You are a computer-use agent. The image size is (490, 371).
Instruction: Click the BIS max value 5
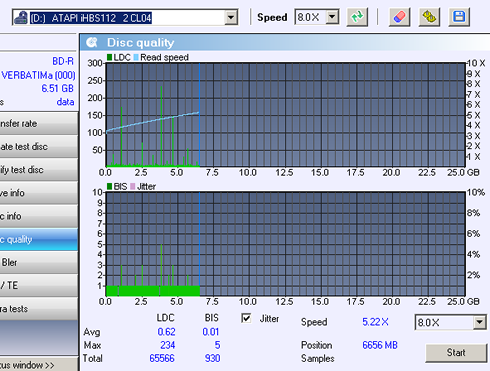(x=217, y=345)
